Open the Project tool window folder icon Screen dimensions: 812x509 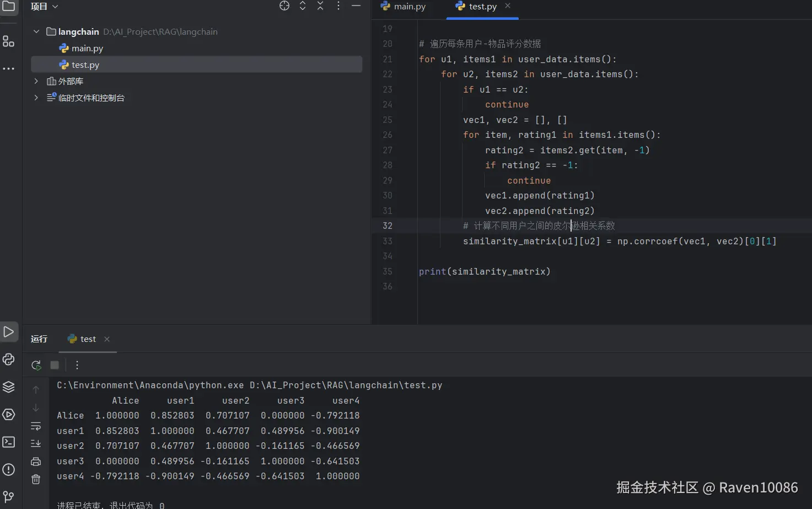9,6
